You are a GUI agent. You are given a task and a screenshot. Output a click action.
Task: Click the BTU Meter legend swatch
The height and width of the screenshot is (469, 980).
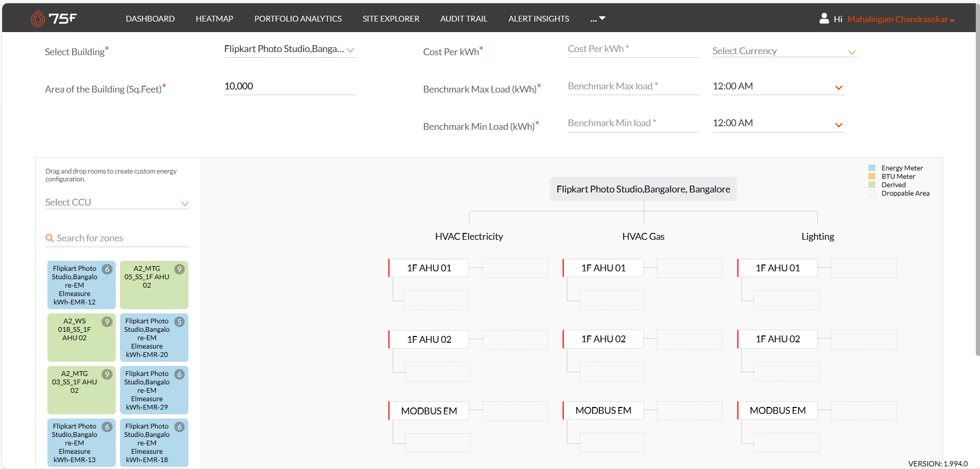[872, 176]
